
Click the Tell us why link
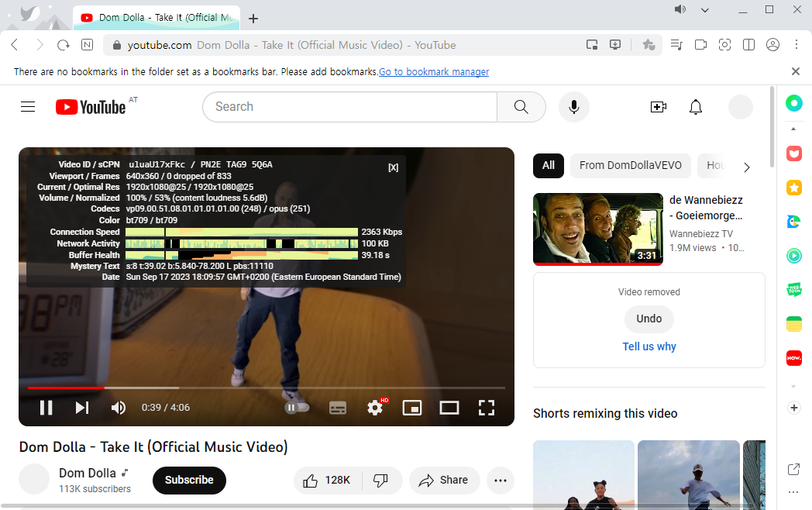pyautogui.click(x=649, y=346)
